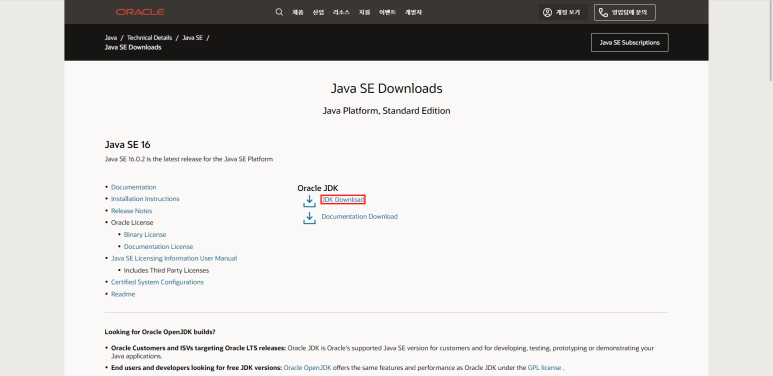Screen dimensions: 773x376
Task: Open the Oracle OpenJDK link
Action: [x=307, y=368]
